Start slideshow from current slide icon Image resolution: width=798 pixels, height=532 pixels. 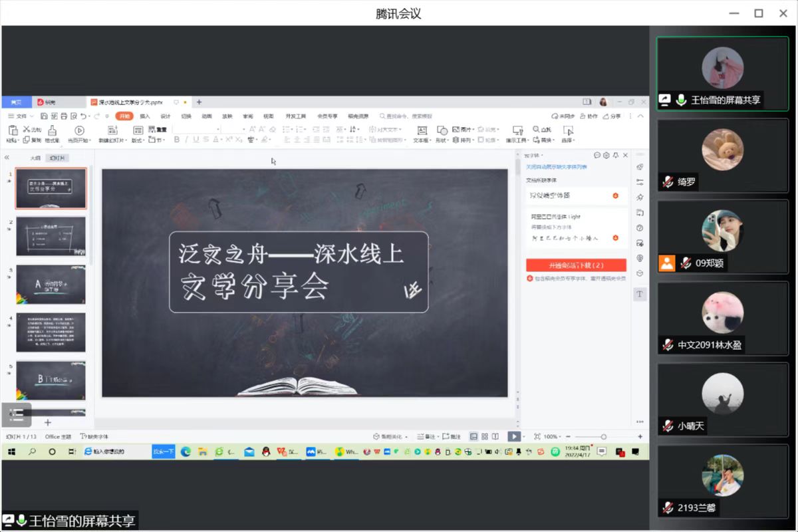[x=79, y=130]
